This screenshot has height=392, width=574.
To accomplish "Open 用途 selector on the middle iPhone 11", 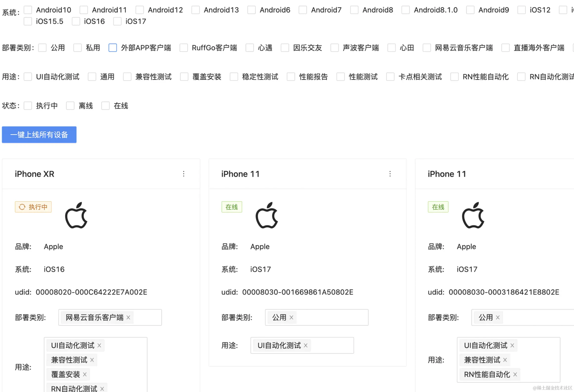I will (x=331, y=345).
